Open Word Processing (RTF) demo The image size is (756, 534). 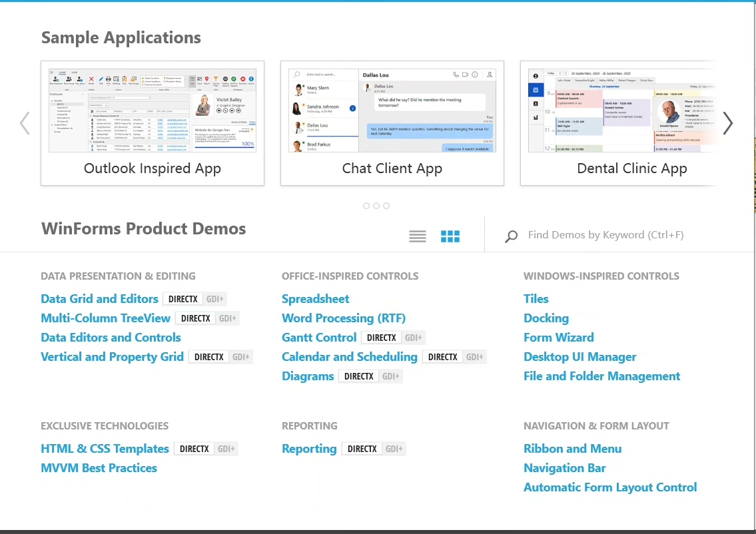click(x=343, y=318)
